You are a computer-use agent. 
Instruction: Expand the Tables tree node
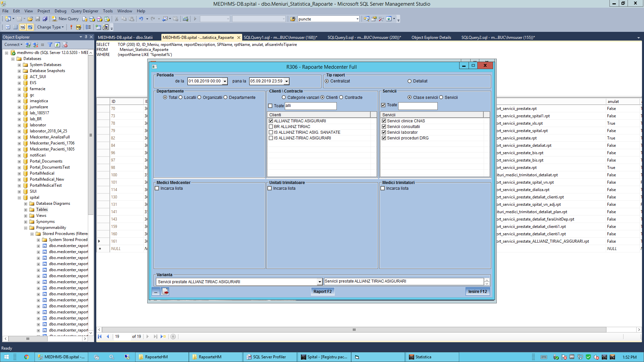(25, 210)
